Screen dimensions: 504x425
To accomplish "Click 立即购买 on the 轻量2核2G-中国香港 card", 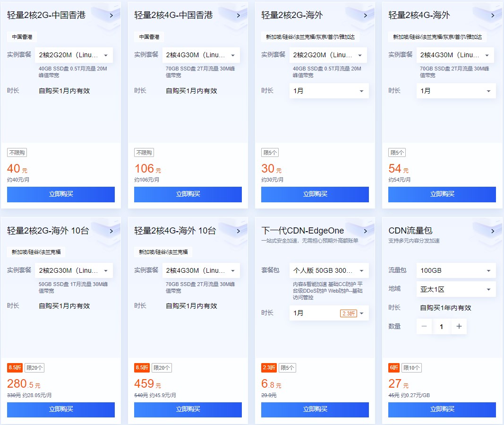I will (60, 194).
